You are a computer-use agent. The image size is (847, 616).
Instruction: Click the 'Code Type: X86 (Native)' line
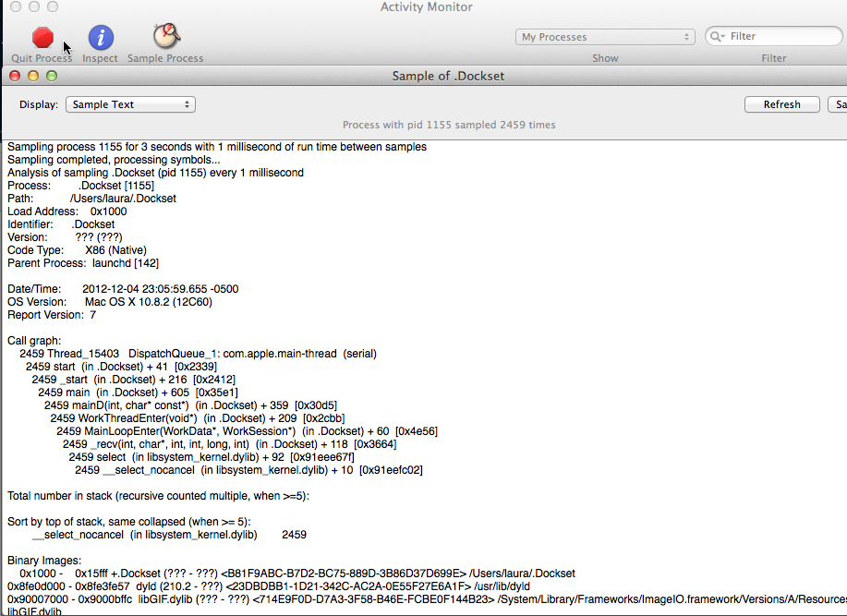[77, 250]
